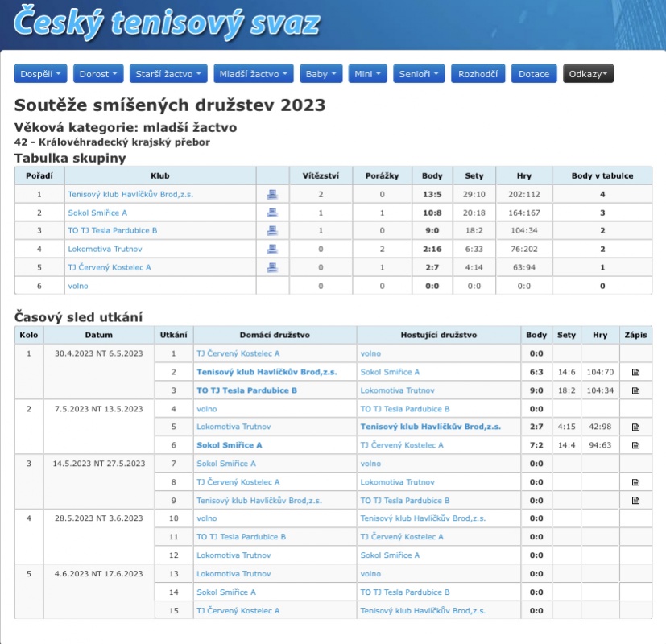
Task: Open away Tenisový klub Havlíčkův Brod in match 10
Action: tap(423, 518)
